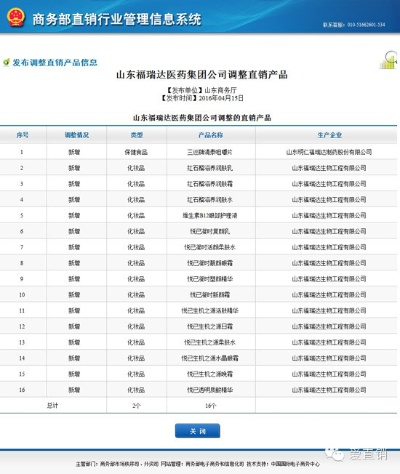Click the 产品名称 column header
Screen dimensions: 400x474
coord(211,135)
